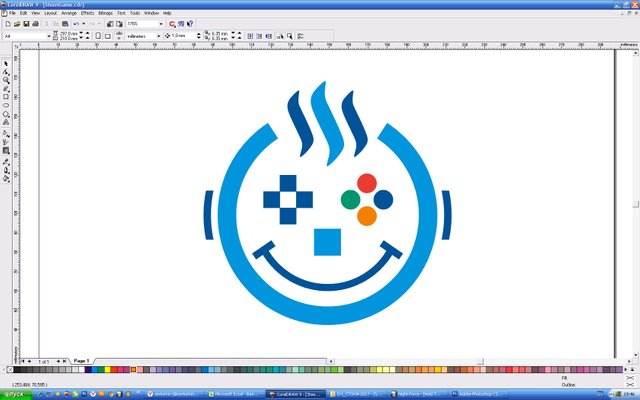The width and height of the screenshot is (640, 400).
Task: Click the What's This help icon
Action: [190, 24]
